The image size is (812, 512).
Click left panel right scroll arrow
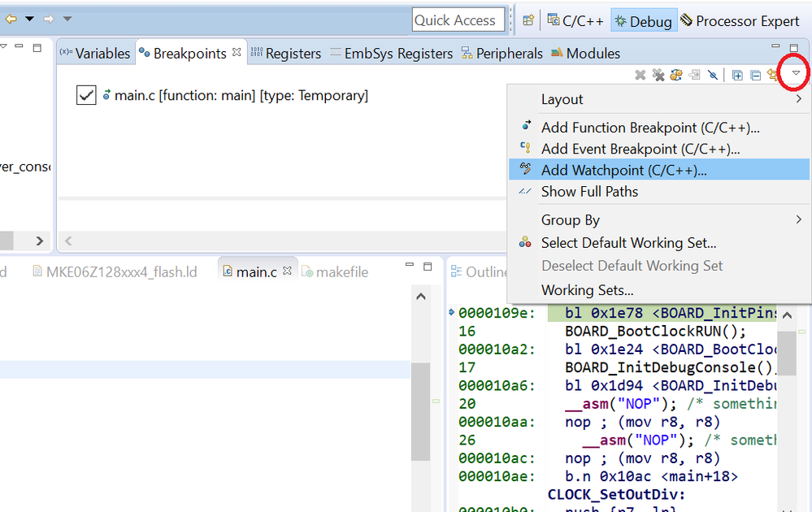click(x=39, y=241)
